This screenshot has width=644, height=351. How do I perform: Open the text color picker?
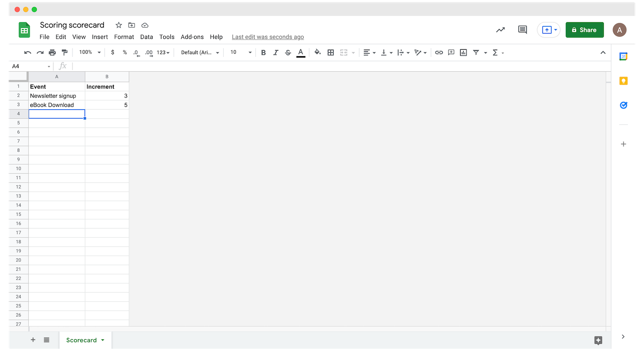click(301, 52)
